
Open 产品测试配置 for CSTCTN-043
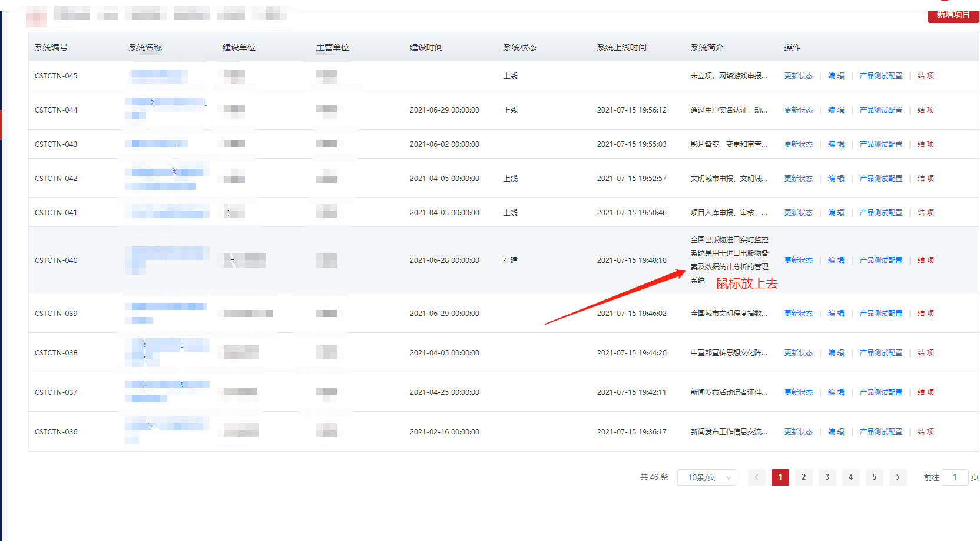point(880,144)
